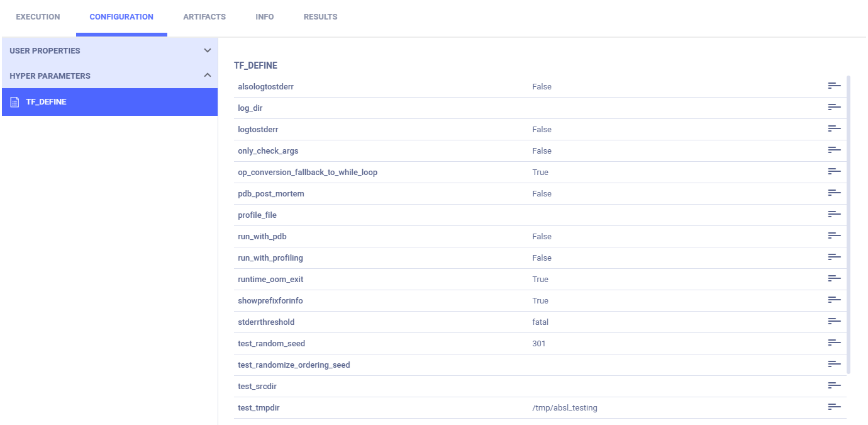
Task: Open the Artifacts tab
Action: 204,17
